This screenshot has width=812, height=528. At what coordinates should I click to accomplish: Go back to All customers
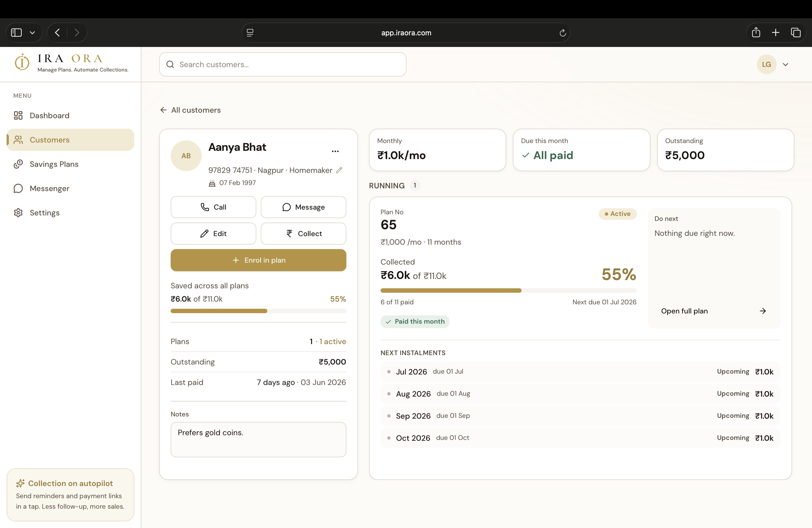190,110
